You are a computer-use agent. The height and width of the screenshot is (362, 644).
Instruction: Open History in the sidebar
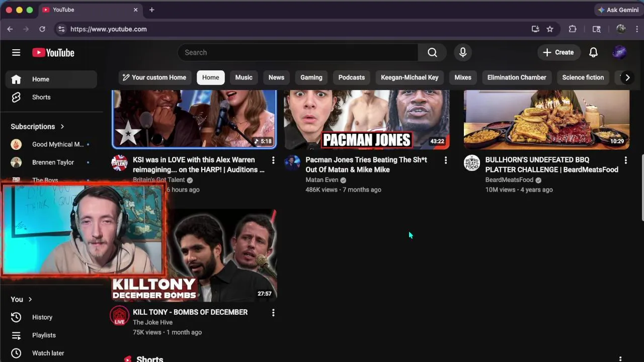[51, 317]
